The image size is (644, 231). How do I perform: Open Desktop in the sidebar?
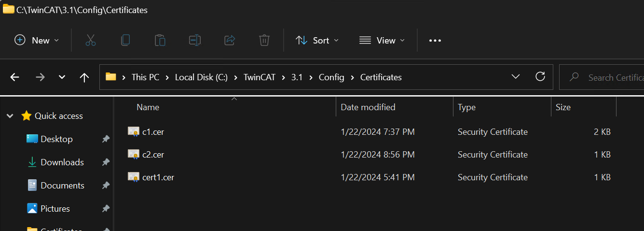point(56,139)
